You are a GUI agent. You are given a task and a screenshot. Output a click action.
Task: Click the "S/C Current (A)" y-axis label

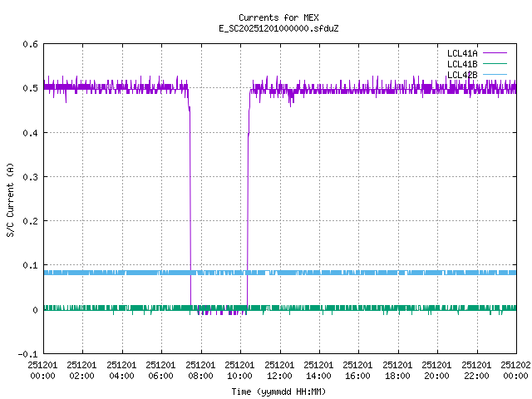click(10, 199)
